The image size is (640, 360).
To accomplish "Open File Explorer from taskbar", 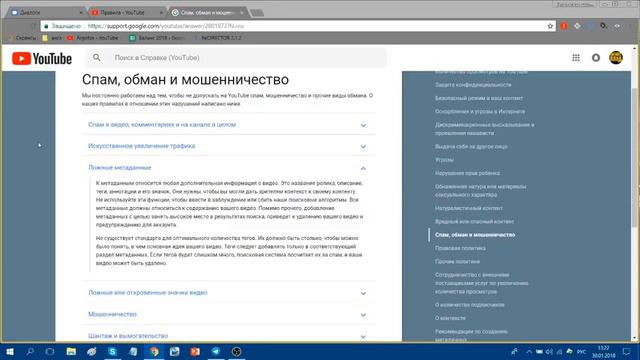I will tap(71, 351).
